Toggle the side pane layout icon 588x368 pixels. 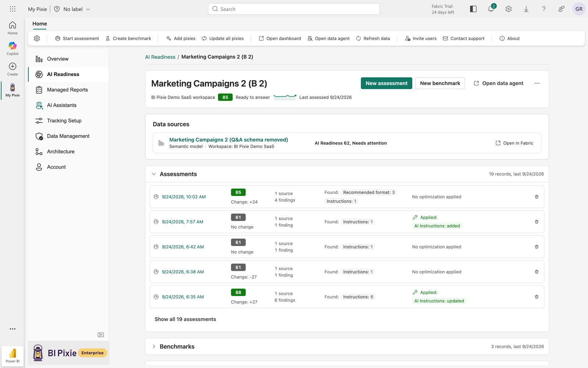coord(473,9)
